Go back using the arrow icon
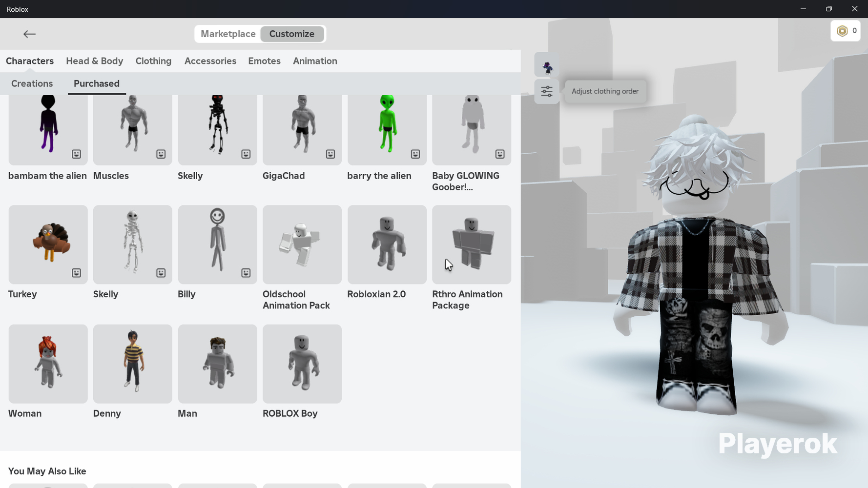This screenshot has width=868, height=488. click(29, 34)
